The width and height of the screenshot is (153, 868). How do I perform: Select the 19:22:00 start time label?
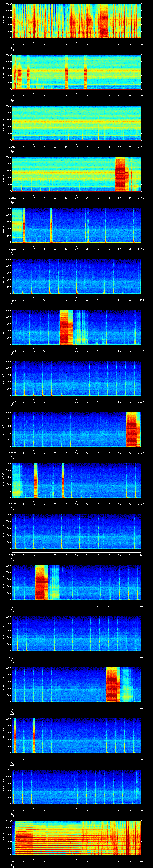pyautogui.click(x=12, y=44)
